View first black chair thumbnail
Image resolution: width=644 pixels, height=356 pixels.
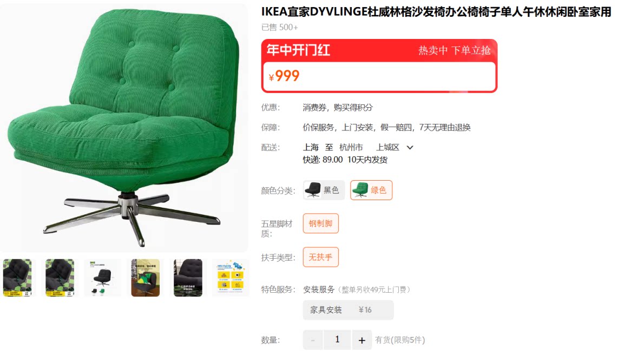[x=17, y=278]
